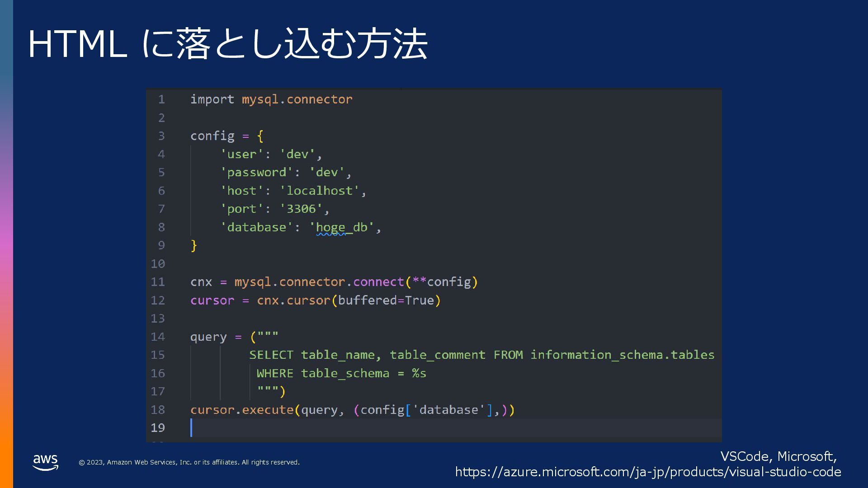Viewport: 868px width, 488px height.
Task: Click the closing brace on line 9
Action: tap(194, 245)
